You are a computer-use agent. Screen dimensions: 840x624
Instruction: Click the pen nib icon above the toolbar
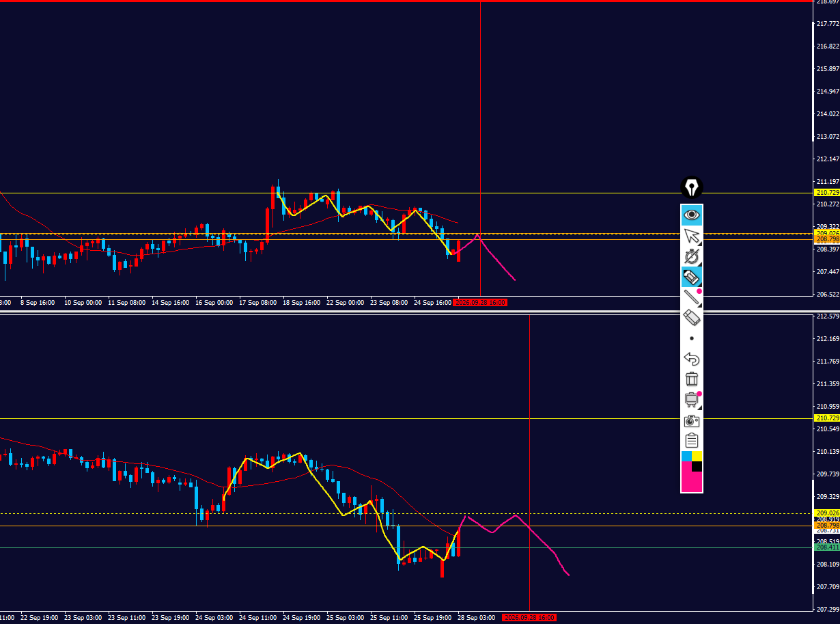(692, 187)
